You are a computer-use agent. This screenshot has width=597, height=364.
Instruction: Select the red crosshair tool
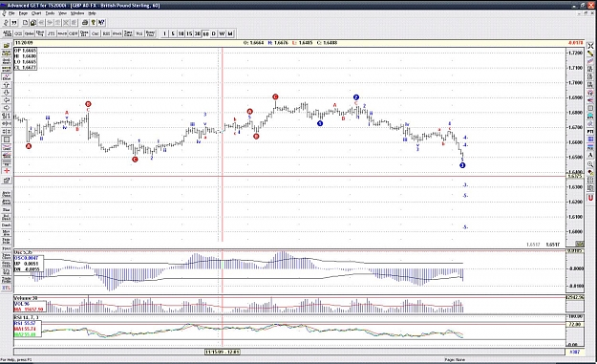[x=7, y=171]
